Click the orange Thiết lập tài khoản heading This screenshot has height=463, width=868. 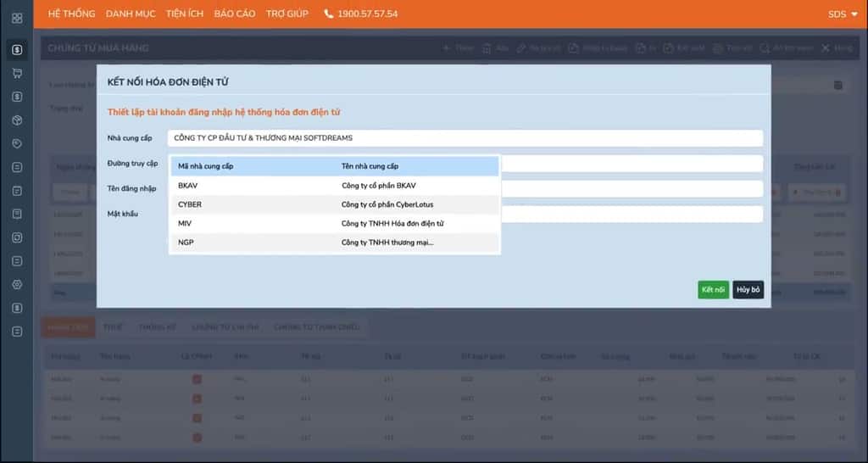point(224,113)
